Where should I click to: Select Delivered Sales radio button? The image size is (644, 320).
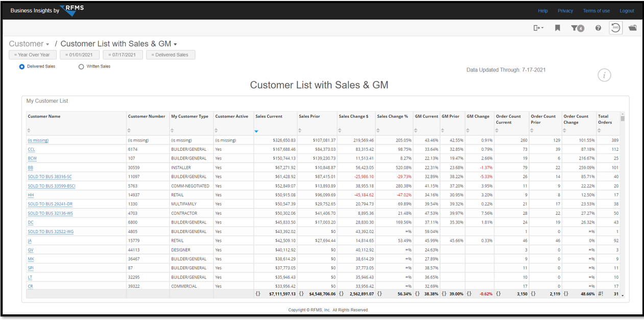[22, 66]
